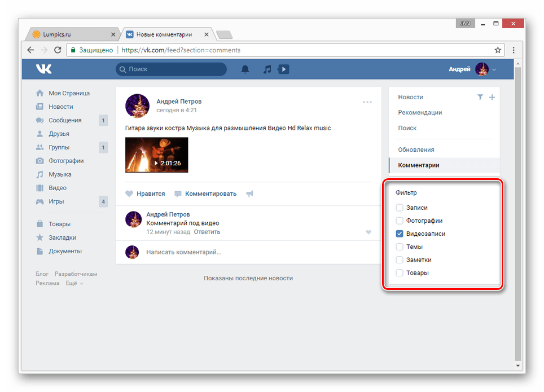Close the Lumpics.ru tab
Image resolution: width=544 pixels, height=392 pixels.
(x=113, y=34)
